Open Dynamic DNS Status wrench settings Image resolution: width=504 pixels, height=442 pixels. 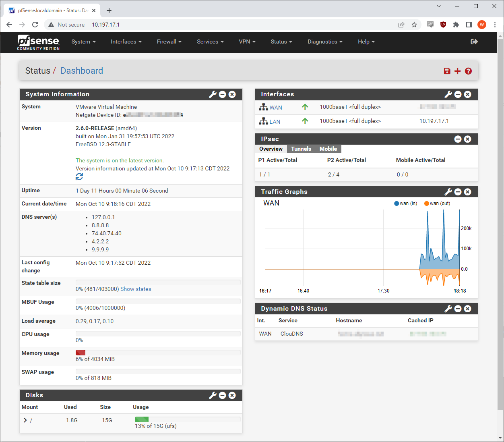pos(448,309)
